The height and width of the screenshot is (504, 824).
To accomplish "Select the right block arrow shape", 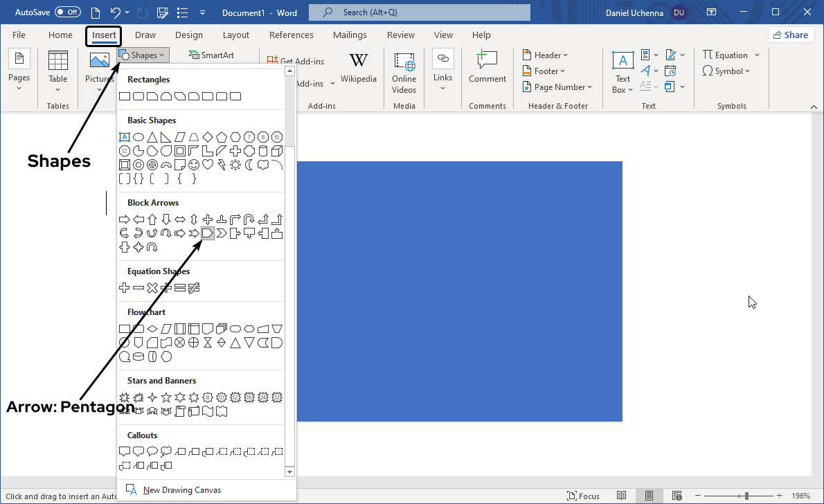I will [x=125, y=219].
